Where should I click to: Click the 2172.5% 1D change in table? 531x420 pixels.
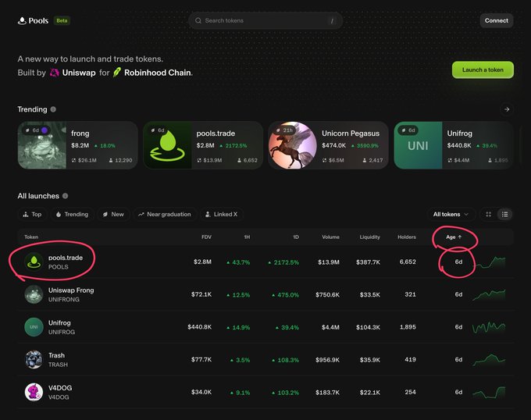(x=283, y=262)
